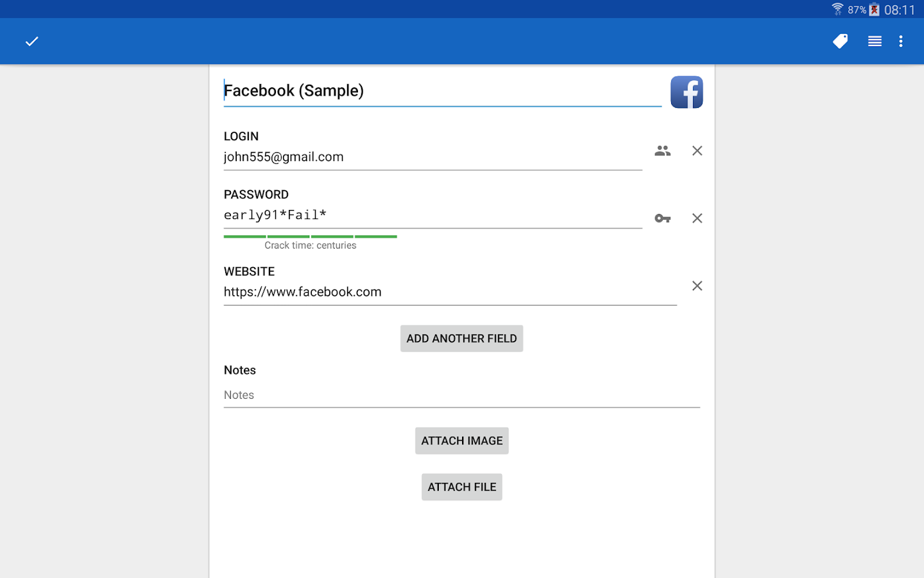Click the WEBSITE field label
This screenshot has width=924, height=578.
249,272
